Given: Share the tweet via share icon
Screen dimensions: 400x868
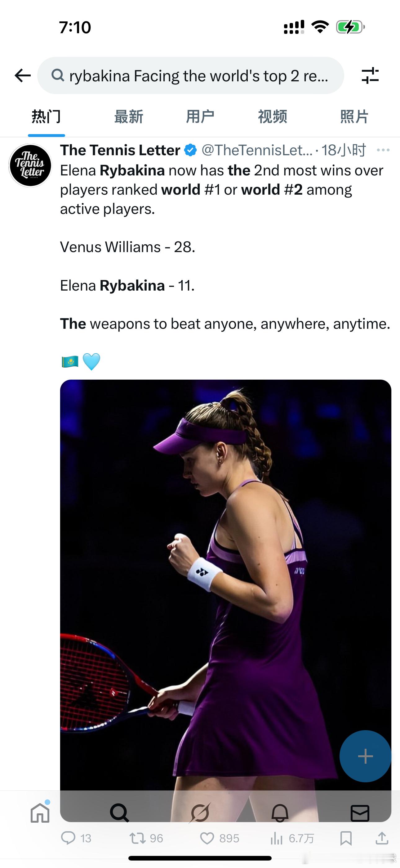Looking at the screenshot, I should pyautogui.click(x=382, y=838).
